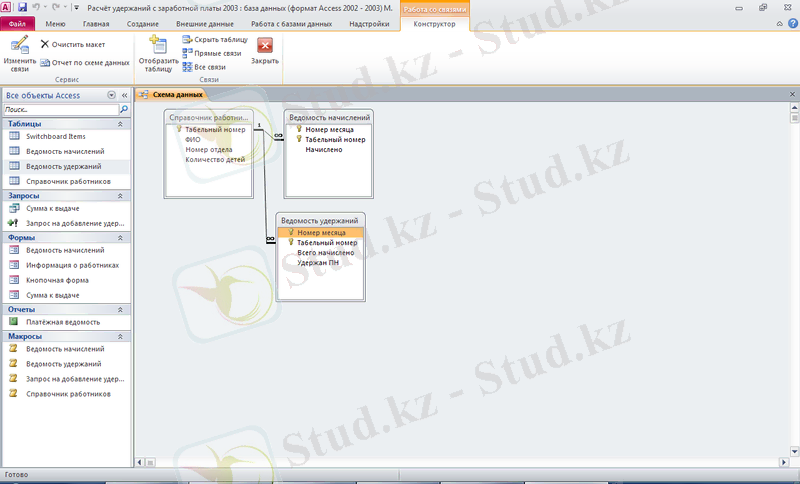Select table Справочник работников in navigation
The width and height of the screenshot is (800, 484).
tap(66, 181)
